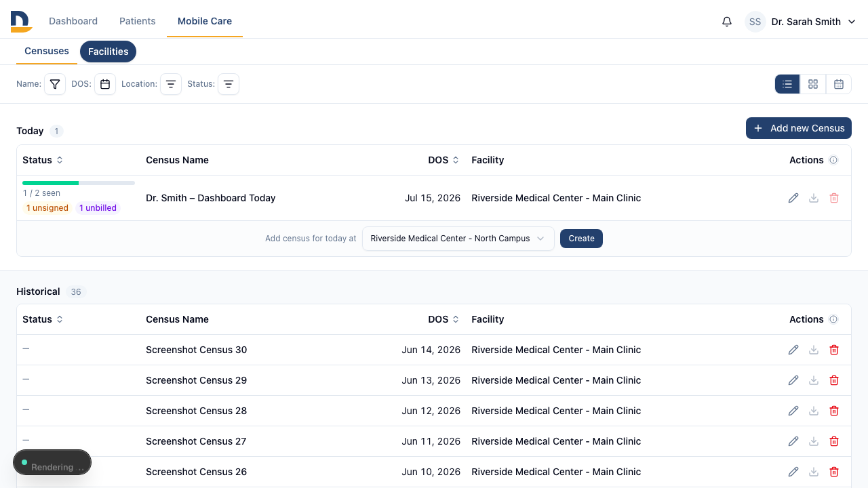Open the Status filter icon
The image size is (868, 488).
coord(229,84)
